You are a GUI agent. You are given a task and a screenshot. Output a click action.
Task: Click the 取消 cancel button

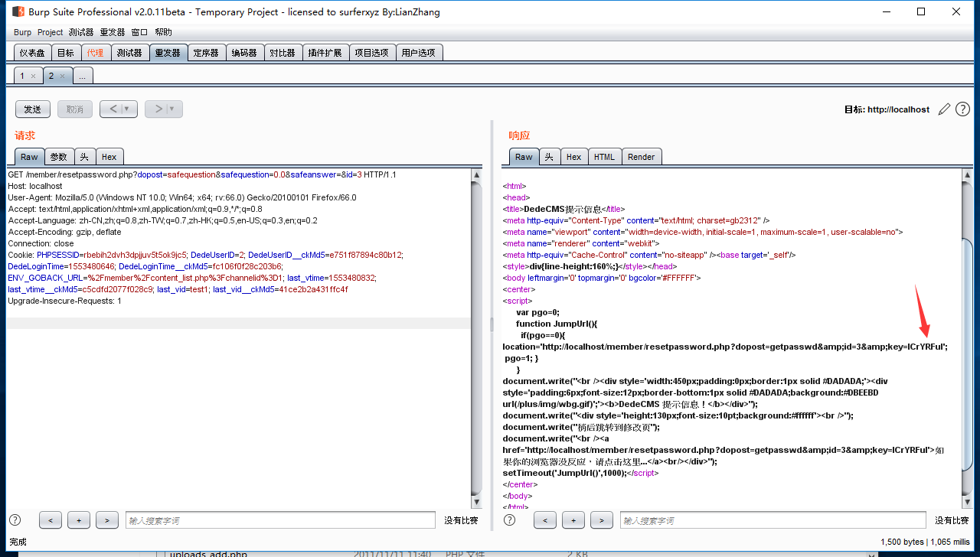(x=75, y=109)
